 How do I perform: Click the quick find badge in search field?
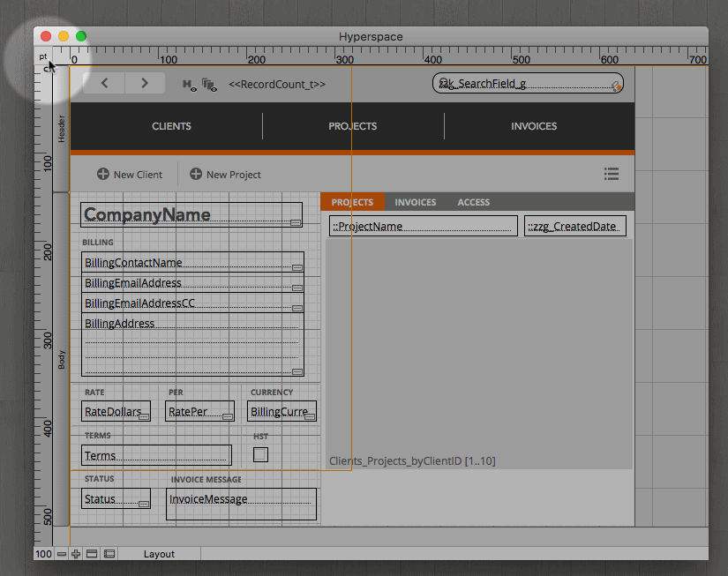coord(616,86)
